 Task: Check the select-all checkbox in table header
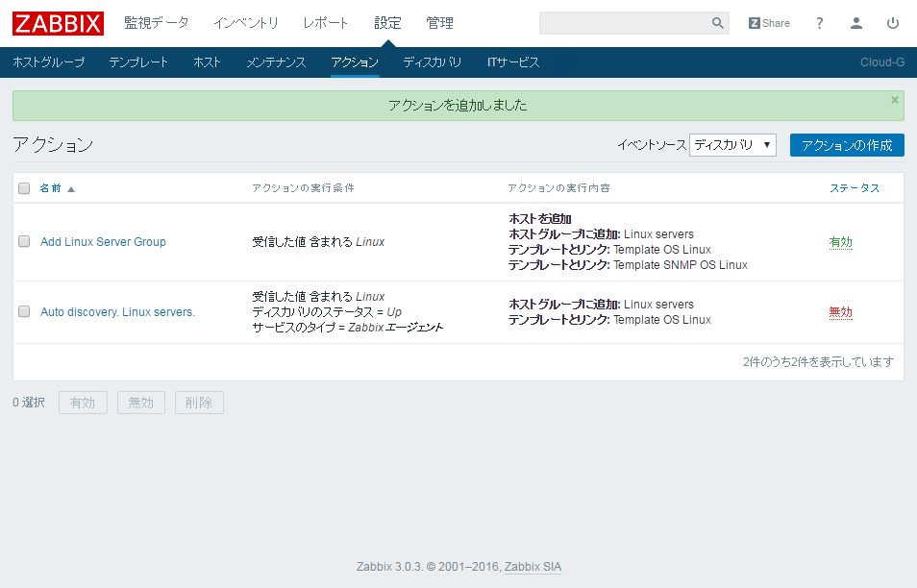pos(24,187)
